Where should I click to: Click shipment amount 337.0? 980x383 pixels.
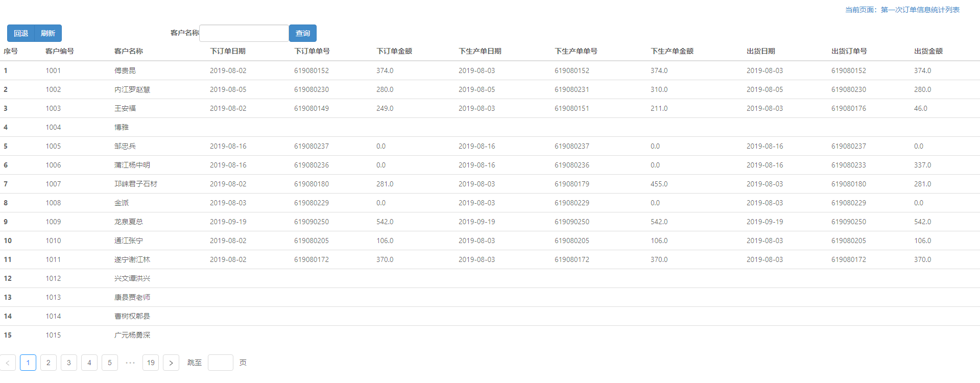[x=923, y=165]
